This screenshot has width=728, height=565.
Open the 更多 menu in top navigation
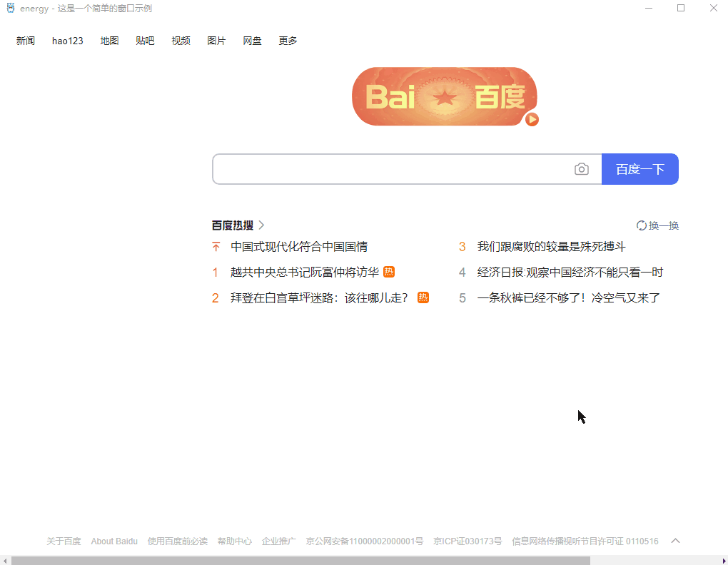click(288, 41)
